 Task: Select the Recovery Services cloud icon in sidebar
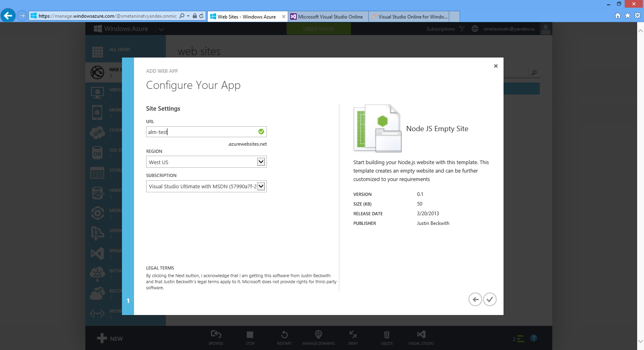point(97,294)
